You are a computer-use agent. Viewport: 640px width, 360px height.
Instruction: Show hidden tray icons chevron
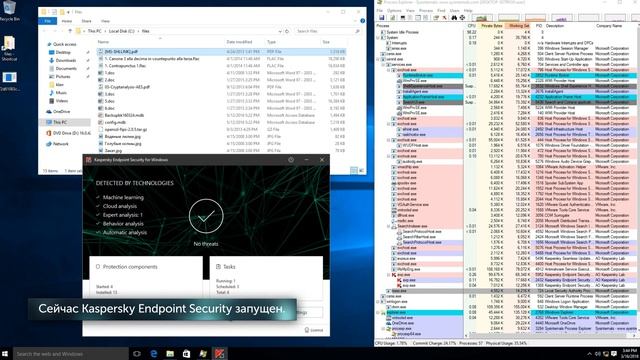point(589,354)
